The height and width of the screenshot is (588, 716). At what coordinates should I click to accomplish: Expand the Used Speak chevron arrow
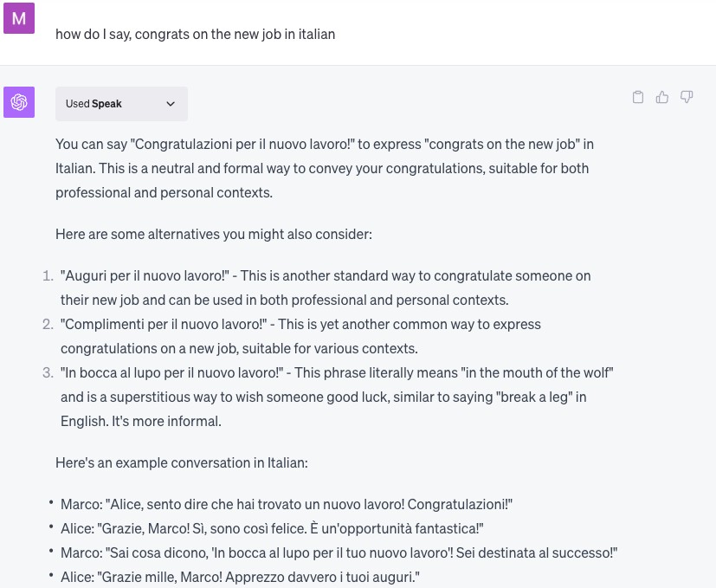(x=171, y=104)
